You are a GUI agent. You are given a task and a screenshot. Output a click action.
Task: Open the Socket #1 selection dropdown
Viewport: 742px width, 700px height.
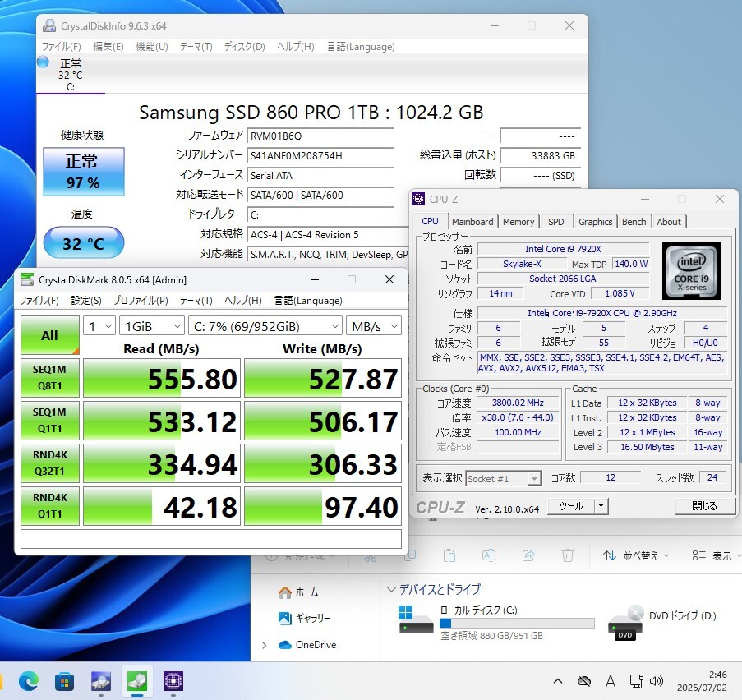tap(503, 478)
